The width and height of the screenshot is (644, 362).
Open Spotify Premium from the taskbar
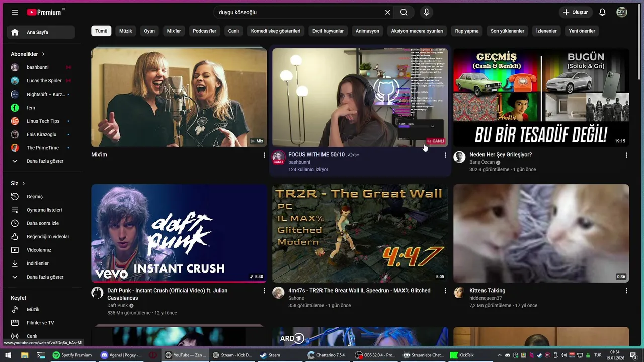(x=72, y=355)
